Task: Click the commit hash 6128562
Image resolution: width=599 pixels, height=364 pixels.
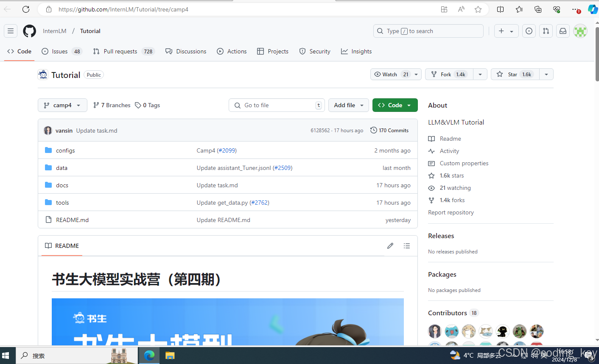Action: 320,131
